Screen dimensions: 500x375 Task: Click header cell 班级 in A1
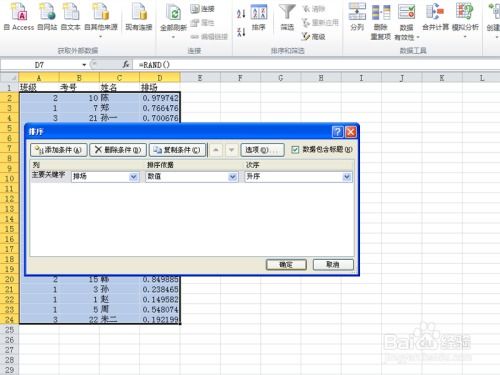(39, 88)
